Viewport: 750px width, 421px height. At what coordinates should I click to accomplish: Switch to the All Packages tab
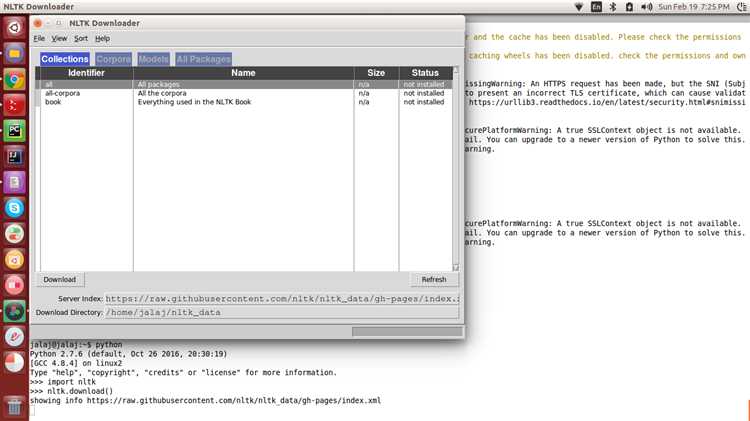coord(203,59)
